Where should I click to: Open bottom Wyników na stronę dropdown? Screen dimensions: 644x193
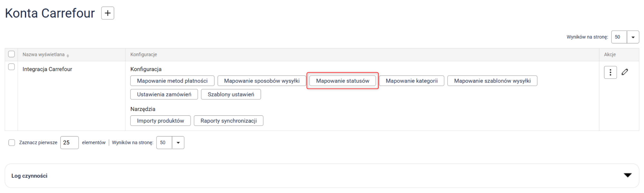tap(178, 143)
